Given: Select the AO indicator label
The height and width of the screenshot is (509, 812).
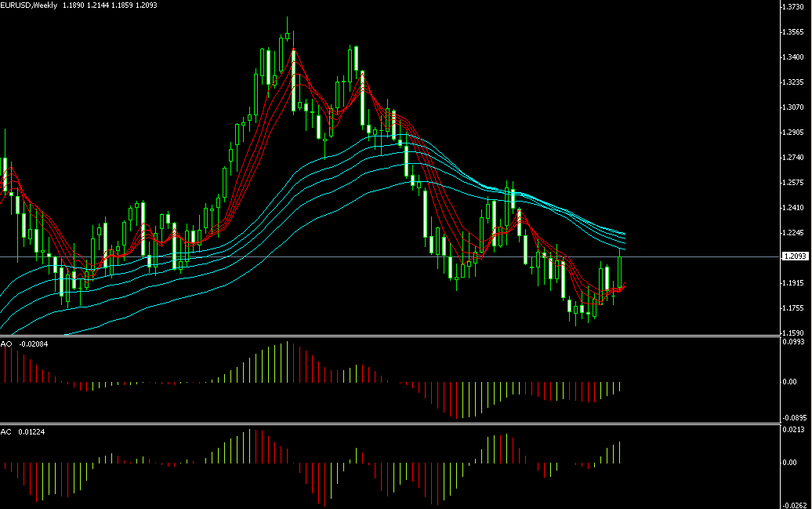Looking at the screenshot, I should 5,344.
